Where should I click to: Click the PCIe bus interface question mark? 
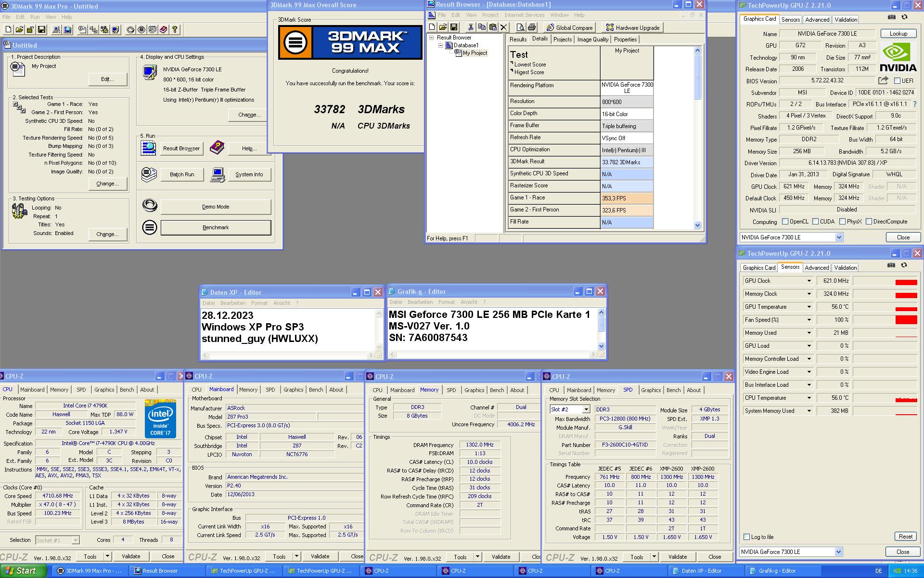[x=914, y=104]
